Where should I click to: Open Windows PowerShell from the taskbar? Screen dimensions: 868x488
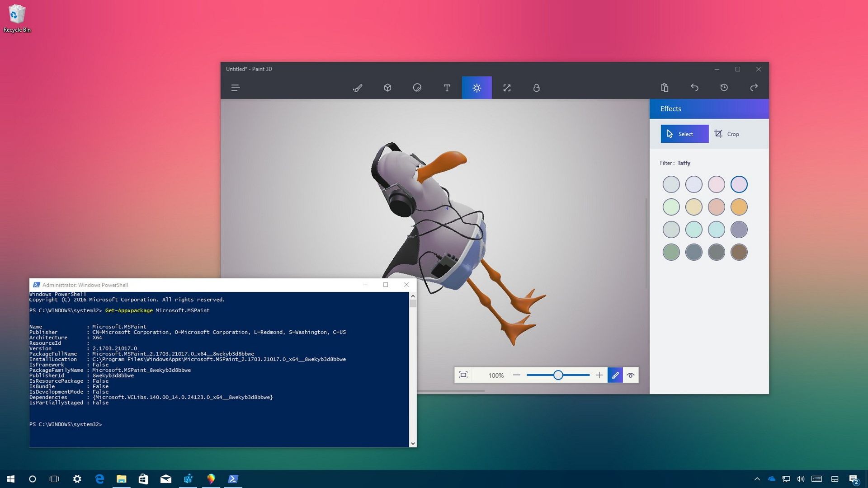[x=233, y=479]
